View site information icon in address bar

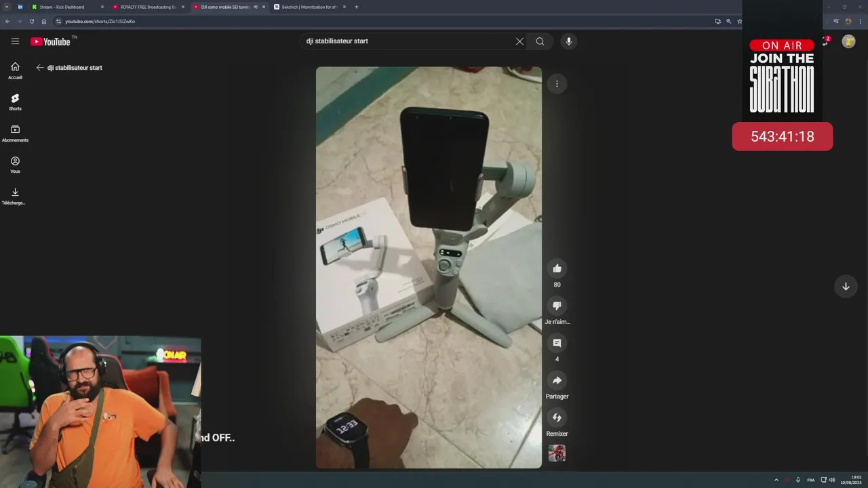(x=58, y=21)
